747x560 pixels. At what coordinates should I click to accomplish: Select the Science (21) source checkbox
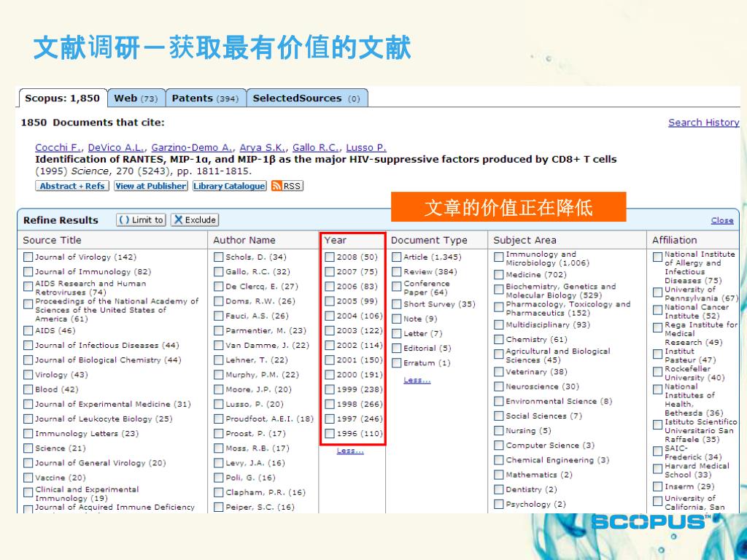coord(28,448)
